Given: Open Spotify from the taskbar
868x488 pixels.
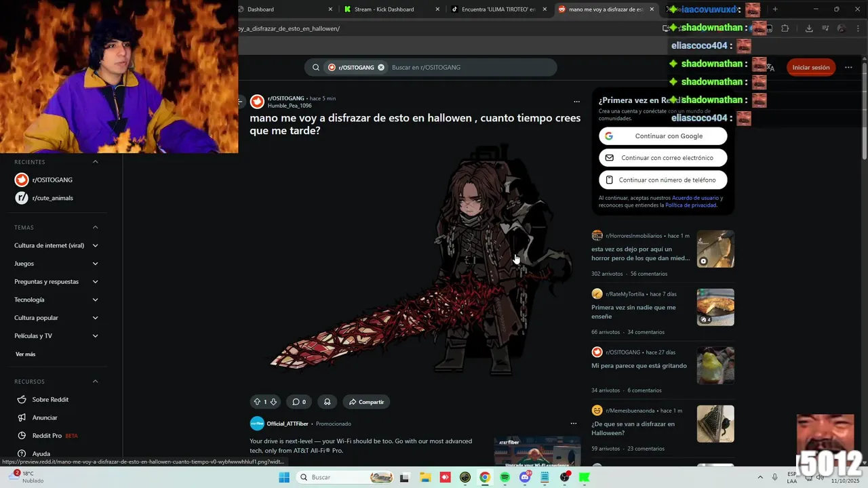Looking at the screenshot, I should point(505,477).
